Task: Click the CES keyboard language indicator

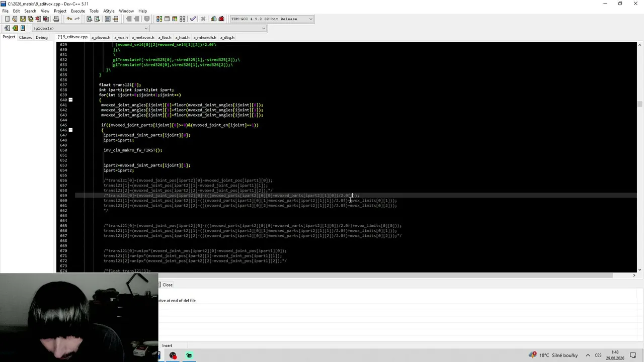Action: [x=598, y=355]
